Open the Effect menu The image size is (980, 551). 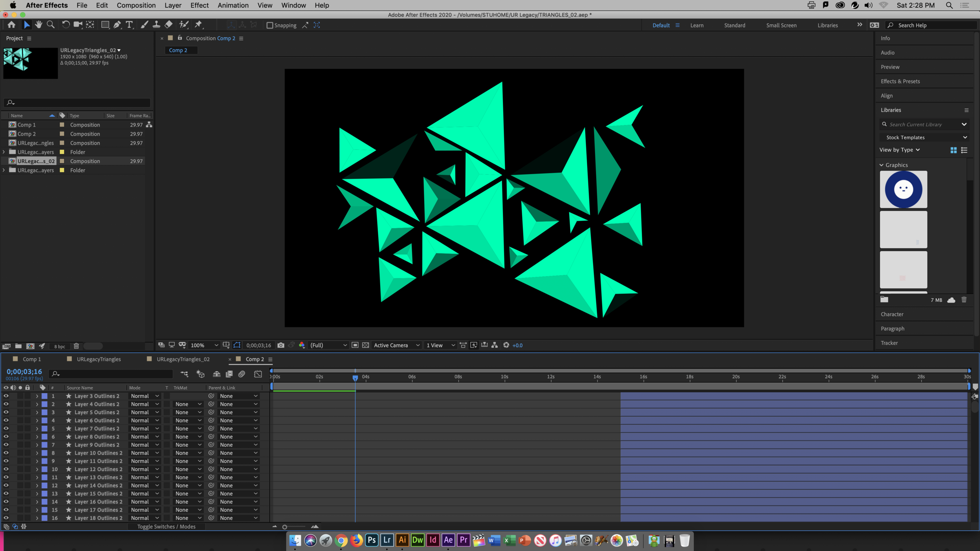click(x=199, y=5)
